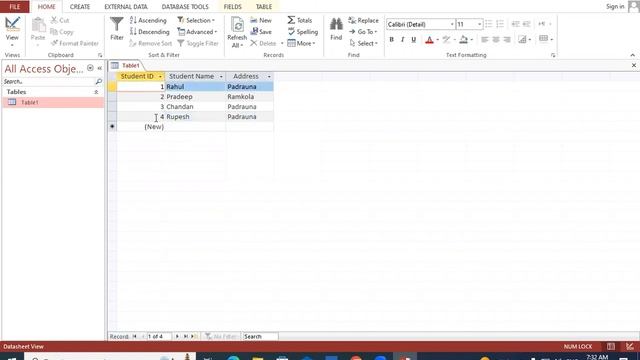Close Table1 with the X button
The width and height of the screenshot is (640, 360).
click(633, 65)
